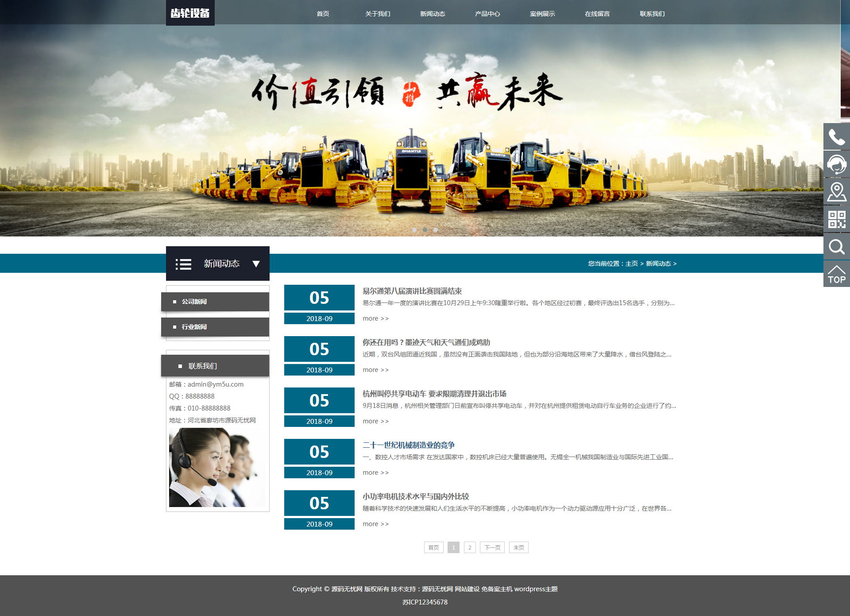The image size is (850, 616).
Task: Go to page 2 in pagination
Action: click(x=470, y=547)
